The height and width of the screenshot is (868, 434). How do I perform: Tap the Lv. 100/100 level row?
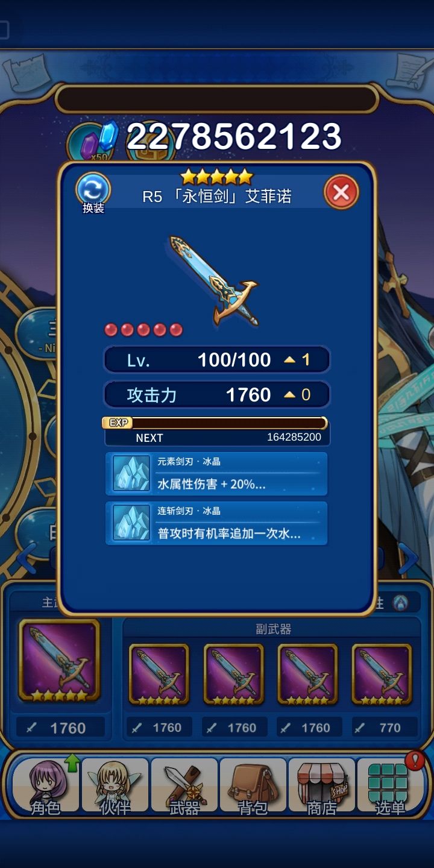point(217,360)
